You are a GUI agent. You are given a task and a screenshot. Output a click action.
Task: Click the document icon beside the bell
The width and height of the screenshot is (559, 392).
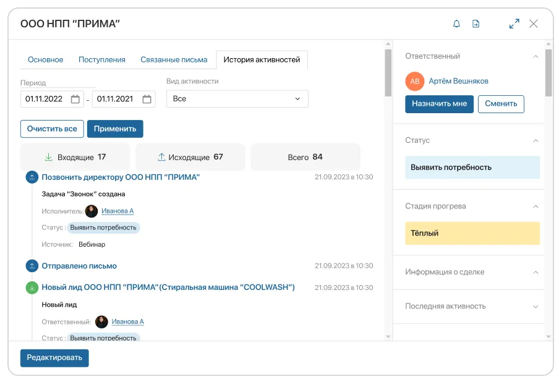click(476, 23)
